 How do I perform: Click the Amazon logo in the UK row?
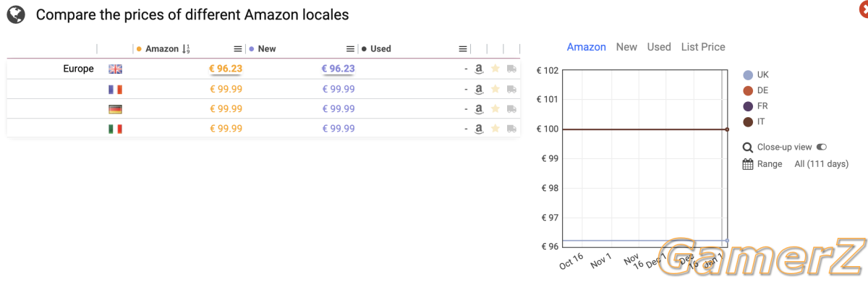(478, 69)
